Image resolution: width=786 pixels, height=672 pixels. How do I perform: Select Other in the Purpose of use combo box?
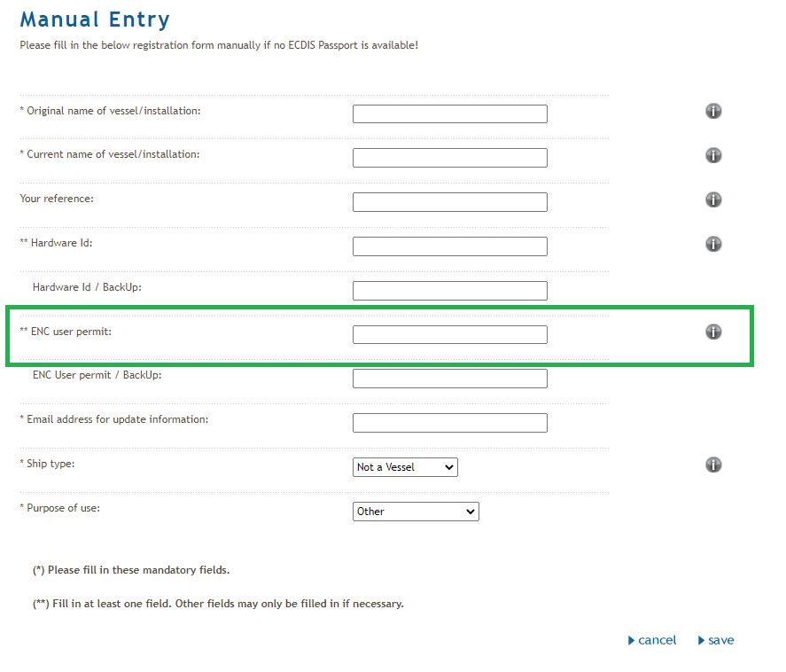pyautogui.click(x=416, y=512)
